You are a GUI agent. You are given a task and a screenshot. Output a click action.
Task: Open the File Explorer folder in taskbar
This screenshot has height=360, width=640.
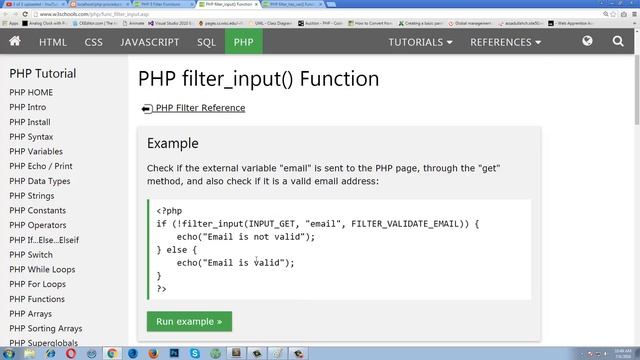click(x=29, y=353)
